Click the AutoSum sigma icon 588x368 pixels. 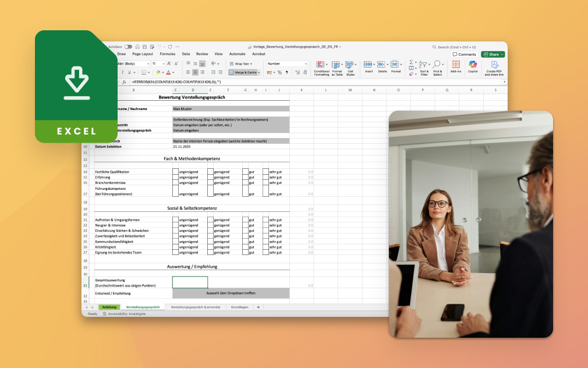coord(411,62)
